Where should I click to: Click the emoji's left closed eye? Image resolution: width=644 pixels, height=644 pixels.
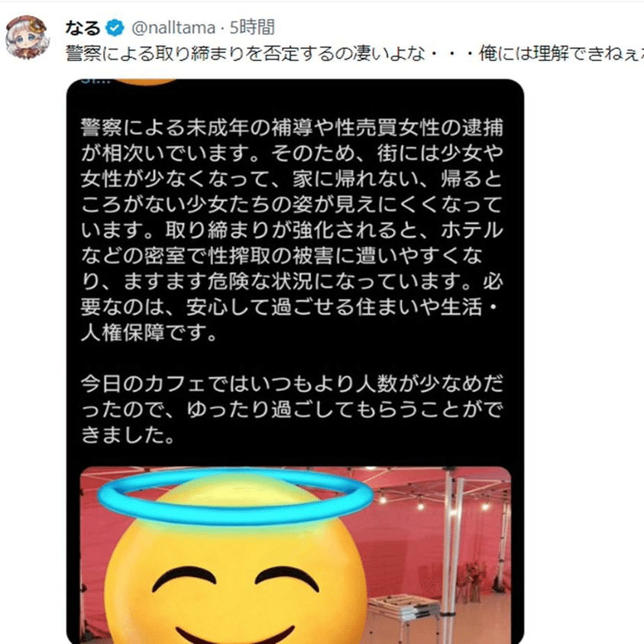coord(184,578)
